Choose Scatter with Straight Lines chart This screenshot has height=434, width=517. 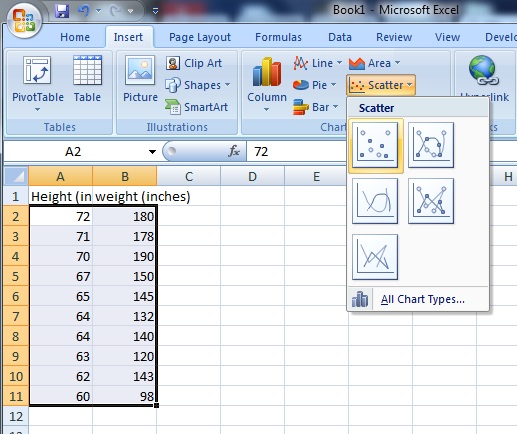[375, 257]
